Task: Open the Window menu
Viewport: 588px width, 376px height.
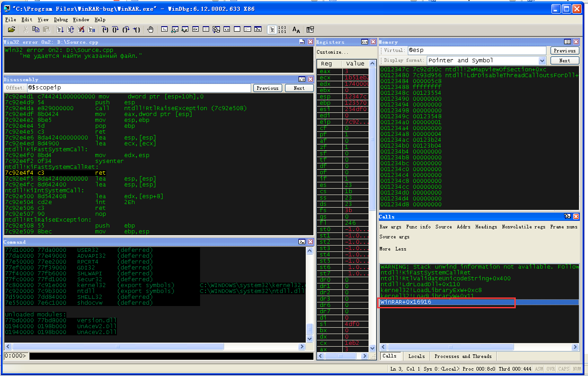Action: click(81, 19)
